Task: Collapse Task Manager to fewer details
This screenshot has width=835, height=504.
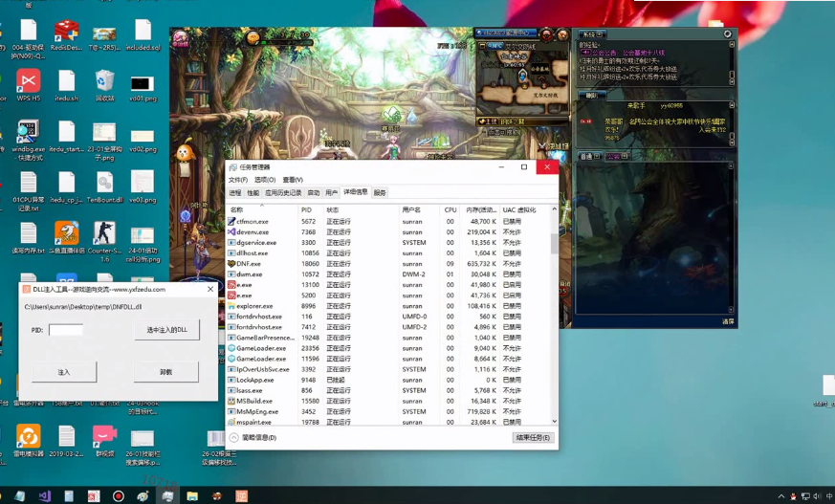Action: [x=253, y=437]
